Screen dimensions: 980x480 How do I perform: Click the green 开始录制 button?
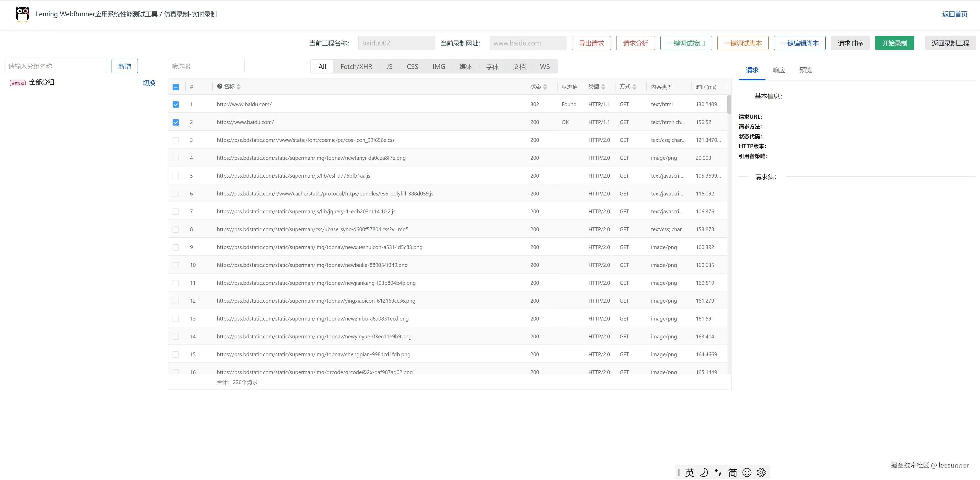[894, 43]
